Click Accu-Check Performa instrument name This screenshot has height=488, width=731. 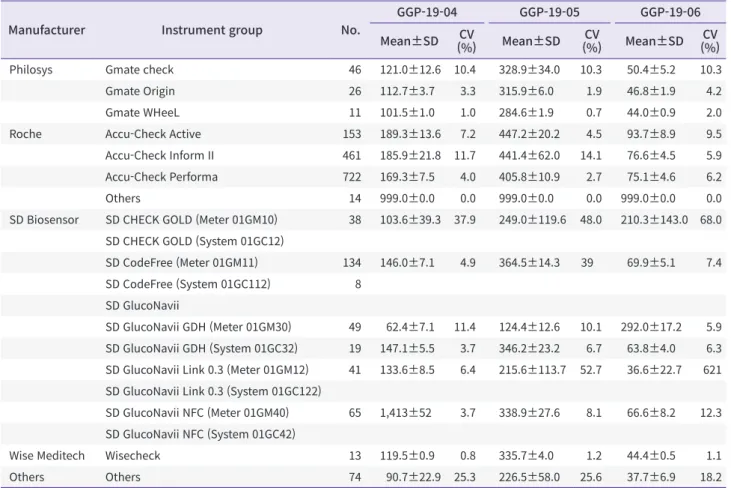coord(161,177)
